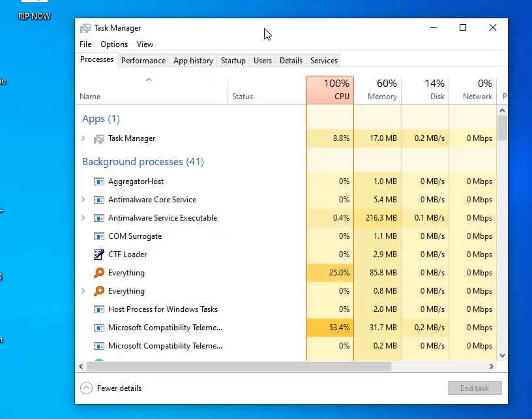The image size is (532, 419).
Task: Select the Apps (1) group header
Action: click(101, 119)
